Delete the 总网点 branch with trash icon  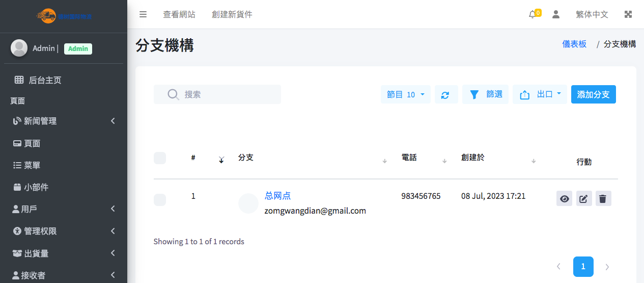[603, 199]
